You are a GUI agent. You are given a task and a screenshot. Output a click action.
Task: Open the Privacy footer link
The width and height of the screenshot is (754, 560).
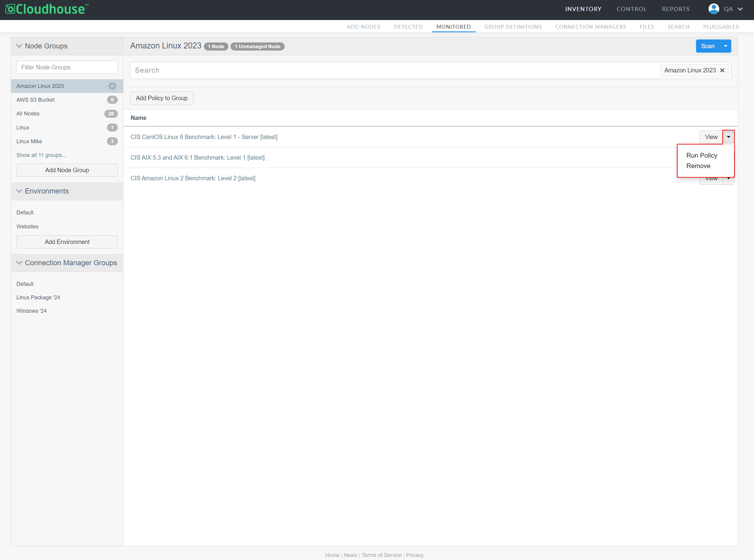click(415, 555)
